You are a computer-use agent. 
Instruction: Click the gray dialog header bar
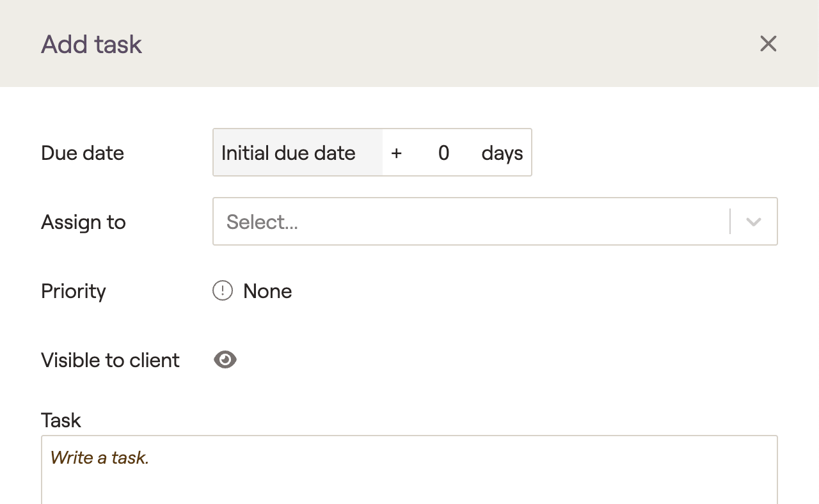tap(409, 43)
